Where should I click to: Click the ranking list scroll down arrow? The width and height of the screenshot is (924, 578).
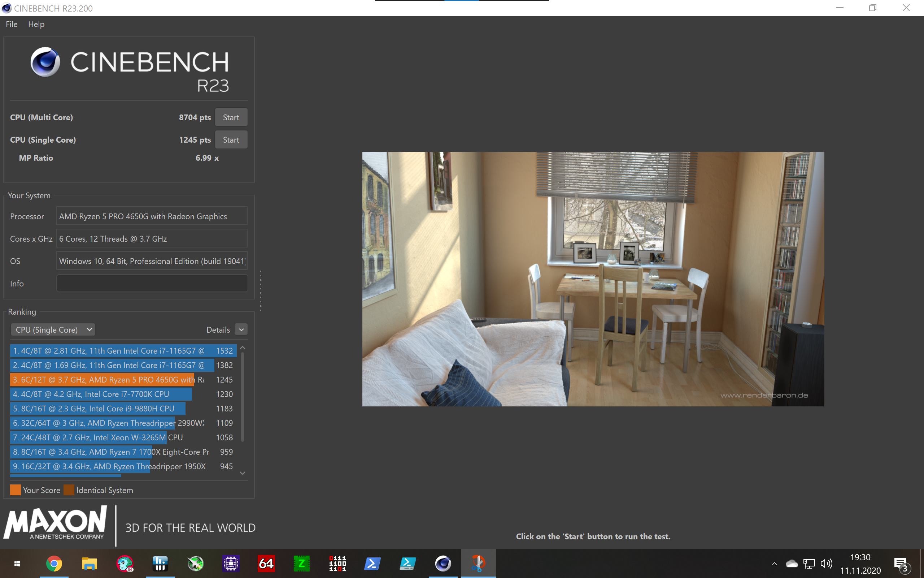[243, 473]
